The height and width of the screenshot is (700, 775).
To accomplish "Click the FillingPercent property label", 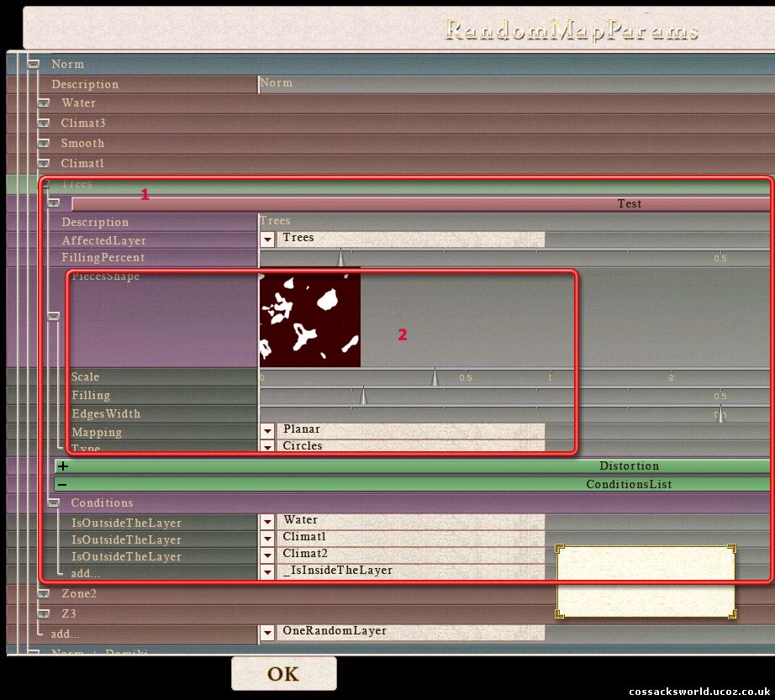I will click(103, 257).
